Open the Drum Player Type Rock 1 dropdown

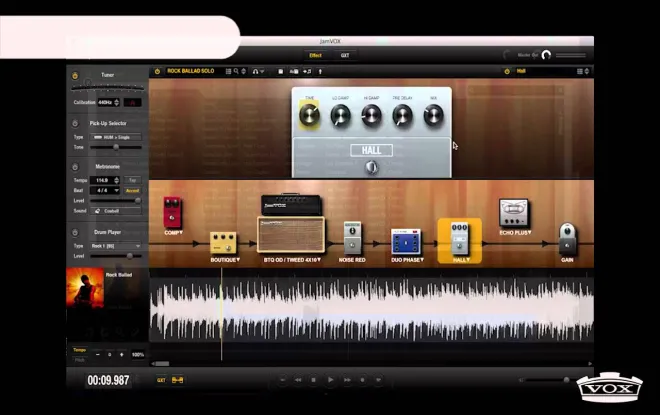click(116, 246)
